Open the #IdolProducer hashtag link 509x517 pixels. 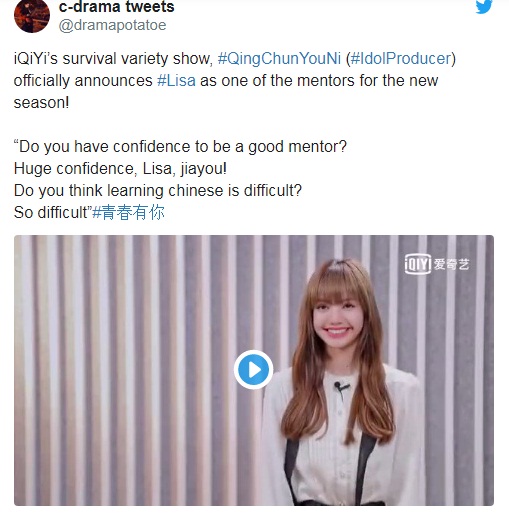[x=401, y=59]
